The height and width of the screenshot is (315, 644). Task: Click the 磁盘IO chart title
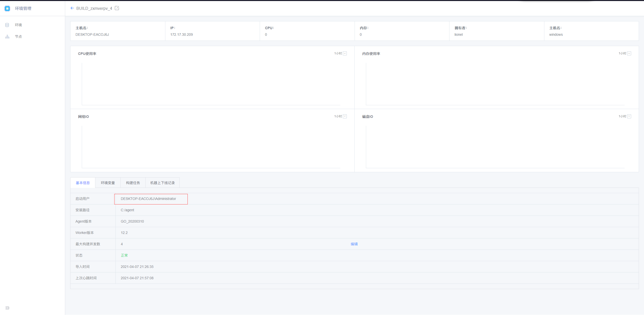point(368,117)
